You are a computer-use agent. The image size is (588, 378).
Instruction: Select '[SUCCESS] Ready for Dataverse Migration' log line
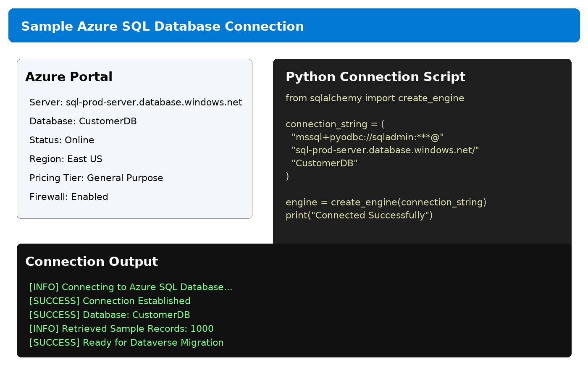coord(126,343)
